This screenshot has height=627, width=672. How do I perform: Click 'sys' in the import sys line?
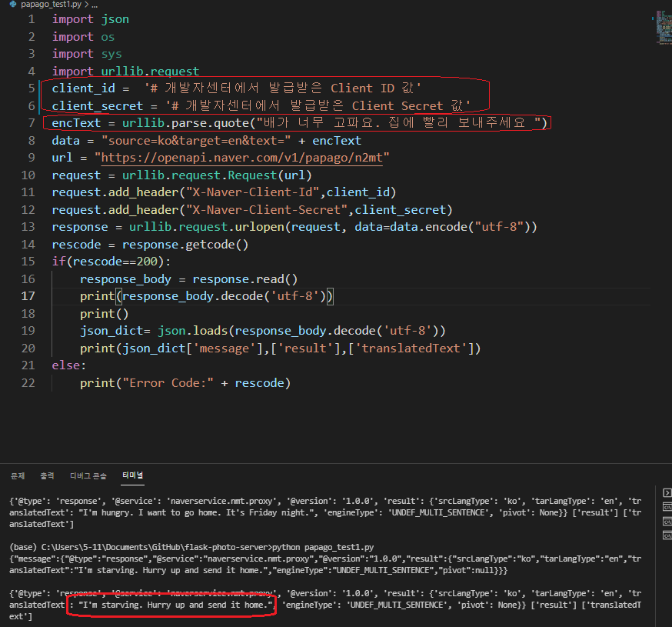(111, 55)
